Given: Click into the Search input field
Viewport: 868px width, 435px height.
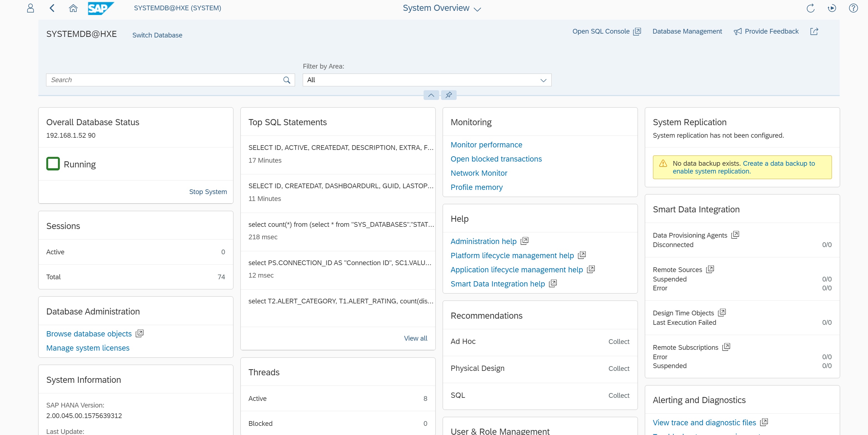Looking at the screenshot, I should [x=165, y=80].
